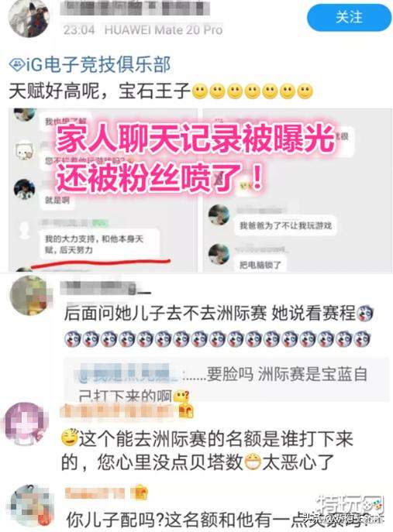Open the left chat screenshot image
The width and height of the screenshot is (393, 532).
tap(103, 190)
